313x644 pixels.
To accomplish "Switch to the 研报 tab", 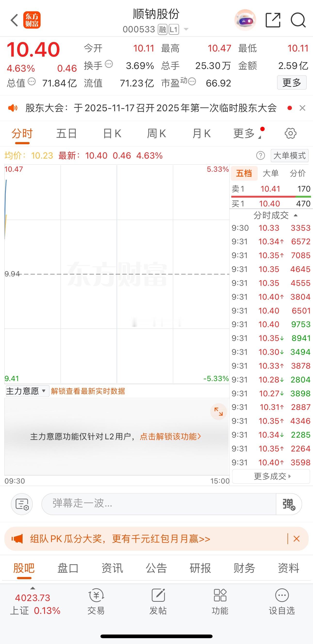I will coord(200,568).
